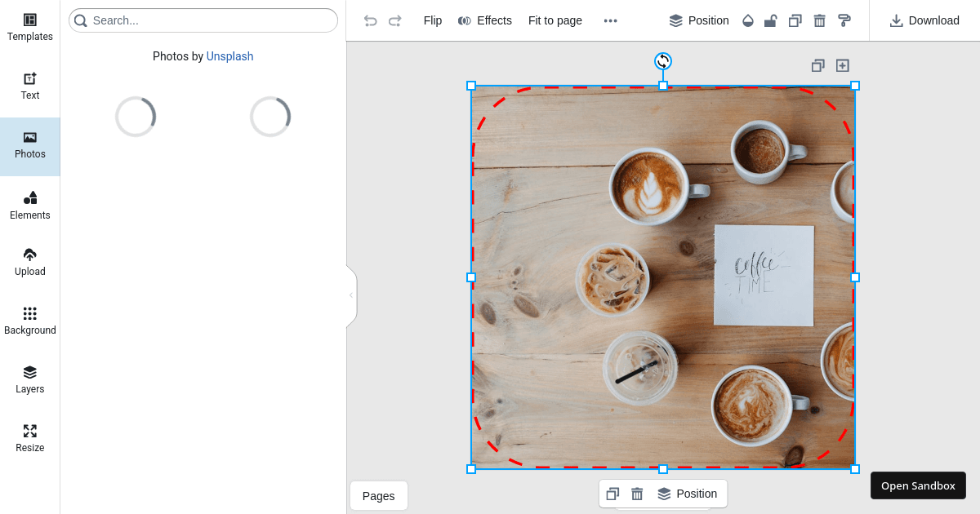Select the coffee cups photo on the canvas

coord(663,277)
